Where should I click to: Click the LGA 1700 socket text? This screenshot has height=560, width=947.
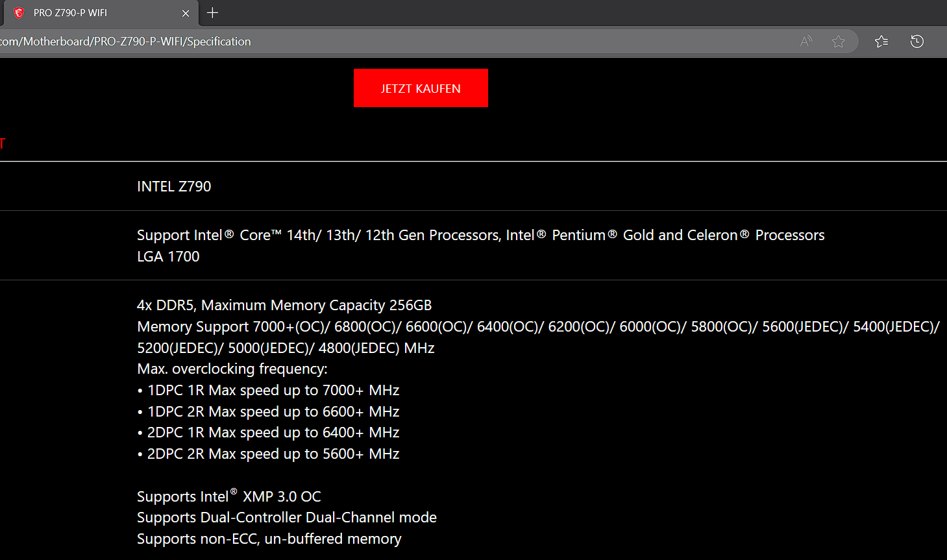click(167, 256)
